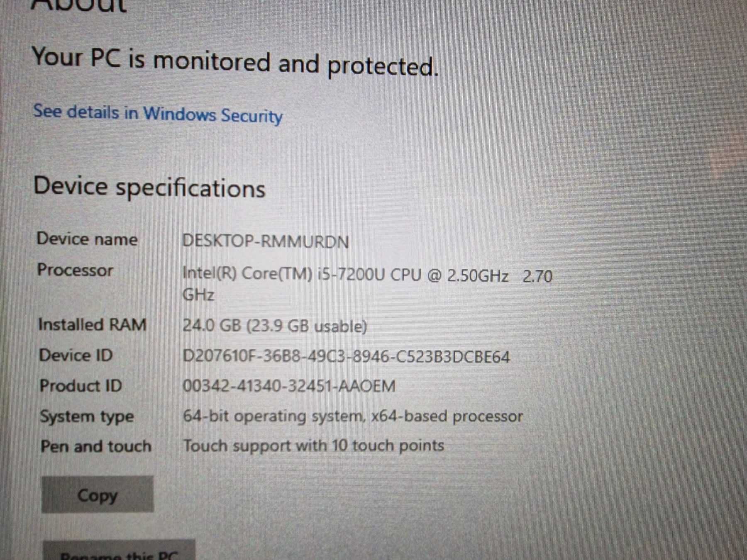This screenshot has height=560, width=747.
Task: Select the DESKTOP-RMMURDN device name value
Action: 266,241
